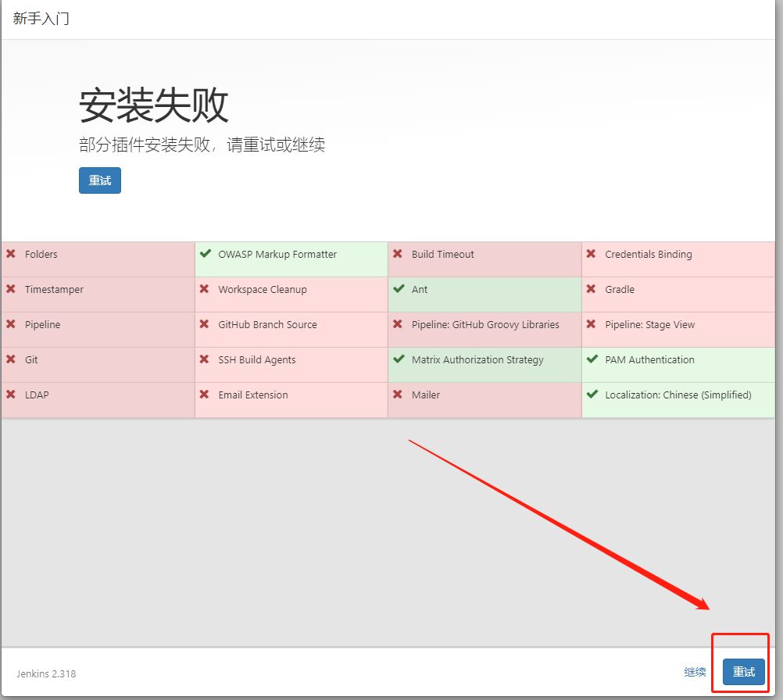Select the LDAP plugin name
Viewport: 783px width, 700px height.
(37, 395)
